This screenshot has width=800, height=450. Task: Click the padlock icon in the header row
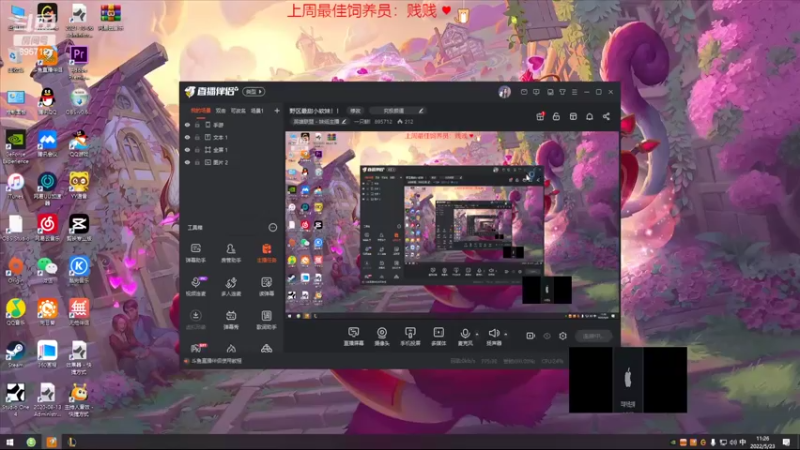[556, 117]
